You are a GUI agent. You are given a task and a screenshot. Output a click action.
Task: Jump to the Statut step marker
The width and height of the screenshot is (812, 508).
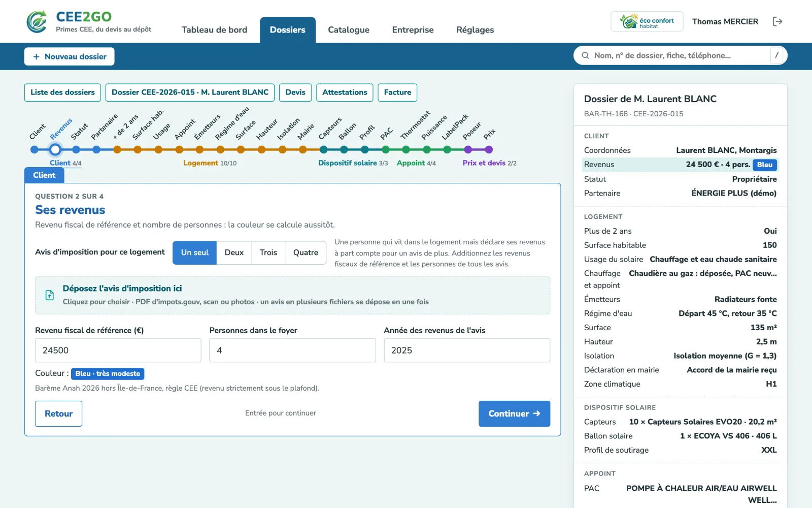pos(76,149)
